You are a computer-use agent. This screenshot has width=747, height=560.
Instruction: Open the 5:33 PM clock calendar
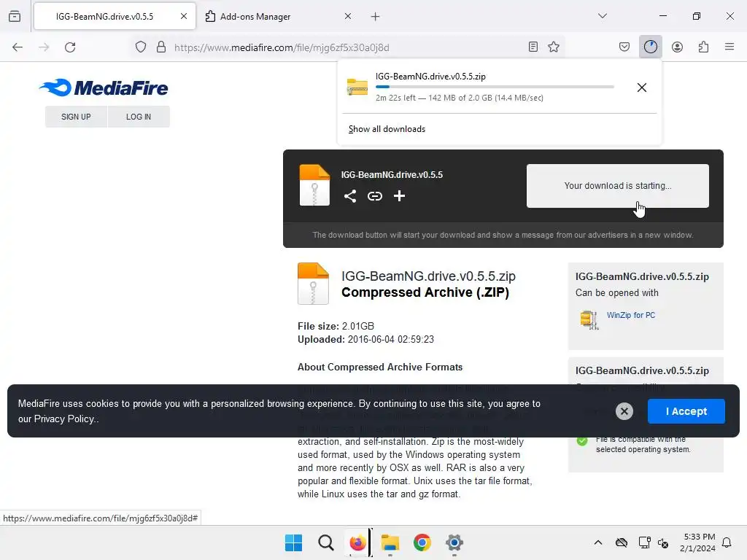coord(697,542)
